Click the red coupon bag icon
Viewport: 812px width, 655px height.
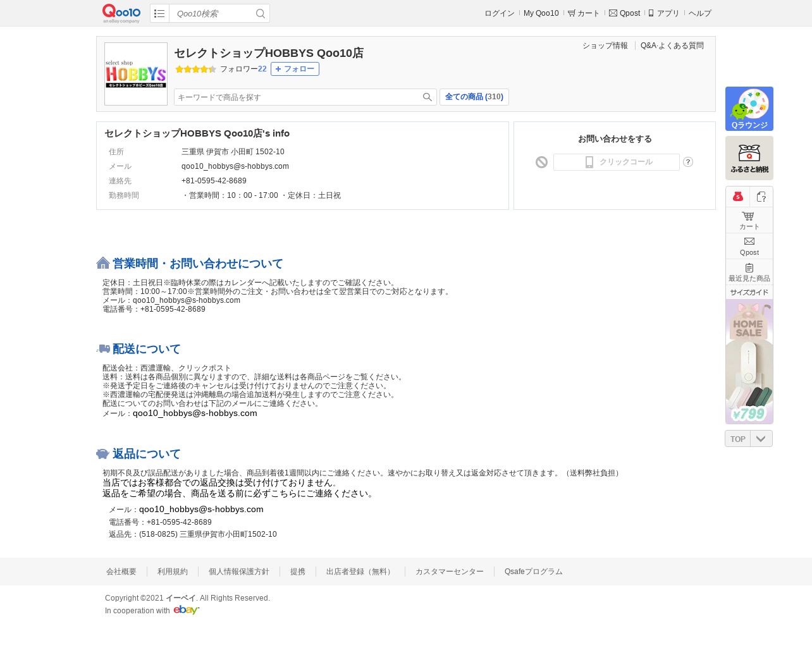point(737,197)
